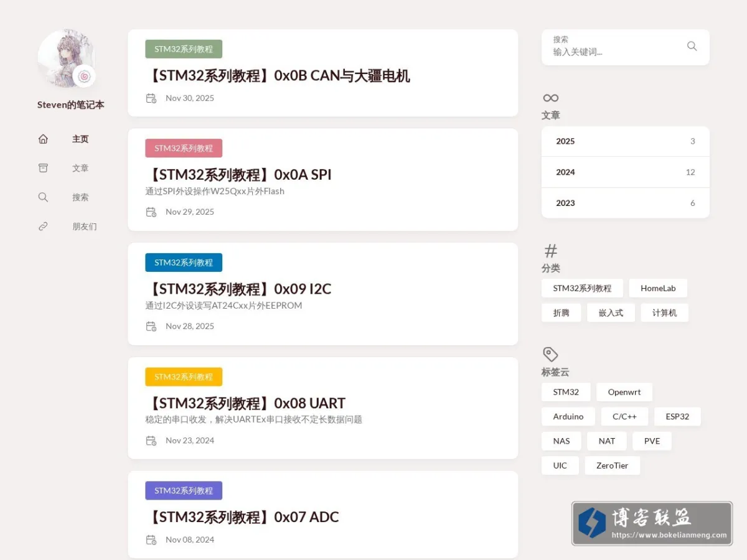The height and width of the screenshot is (560, 747).
Task: Go to 主页 in sidebar menu
Action: tap(80, 139)
